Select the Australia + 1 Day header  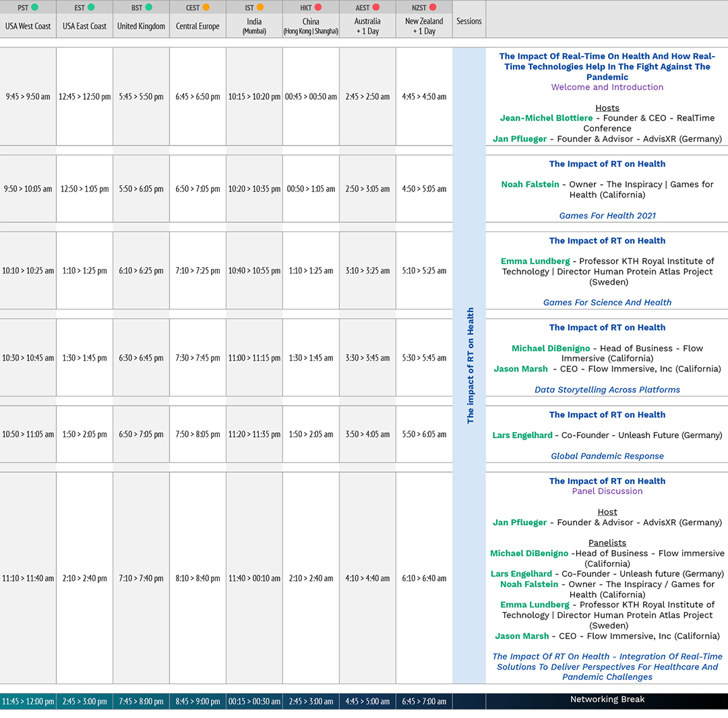[368, 26]
